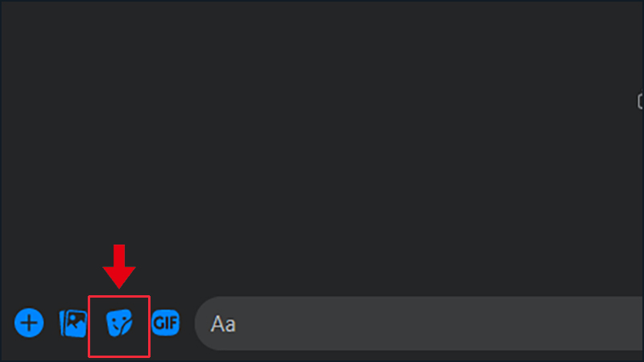Attach a photo with the image icon
Viewport: 644px width, 362px height.
(73, 323)
